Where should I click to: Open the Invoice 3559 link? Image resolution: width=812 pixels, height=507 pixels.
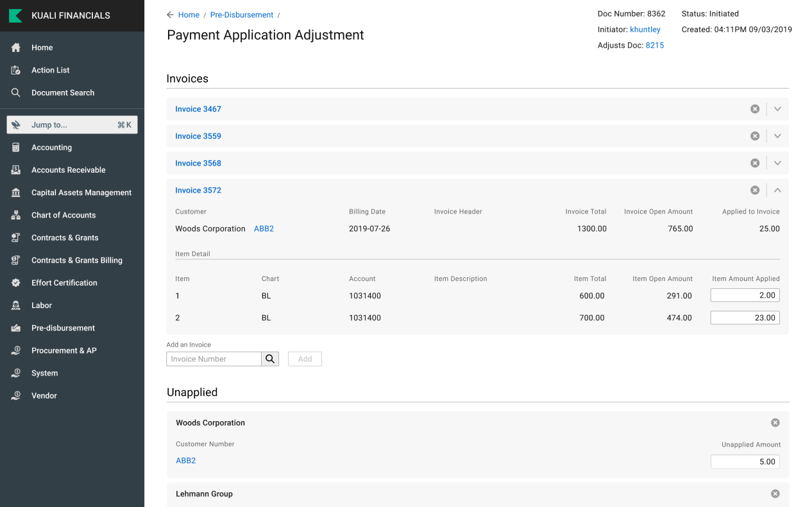click(x=198, y=136)
